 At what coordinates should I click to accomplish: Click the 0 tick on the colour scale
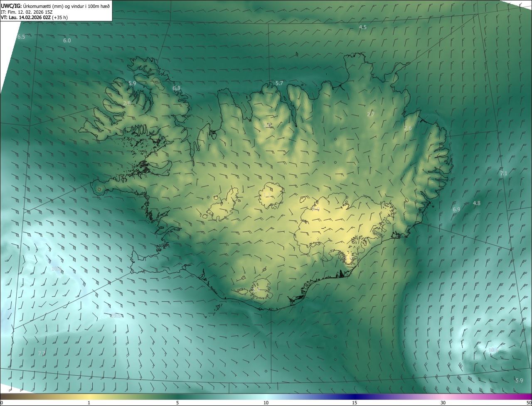click(x=2, y=403)
